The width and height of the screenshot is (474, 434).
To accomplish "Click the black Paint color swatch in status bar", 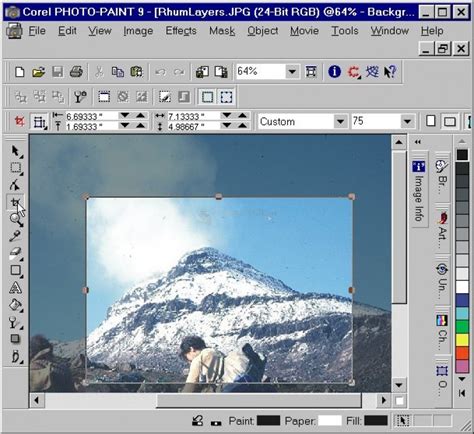I will [269, 421].
